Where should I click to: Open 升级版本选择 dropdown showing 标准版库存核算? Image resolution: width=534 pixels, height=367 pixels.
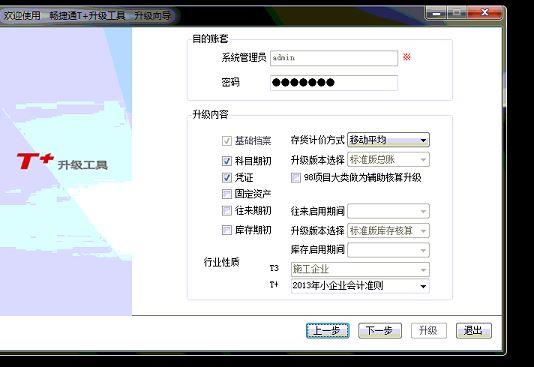pyautogui.click(x=388, y=230)
